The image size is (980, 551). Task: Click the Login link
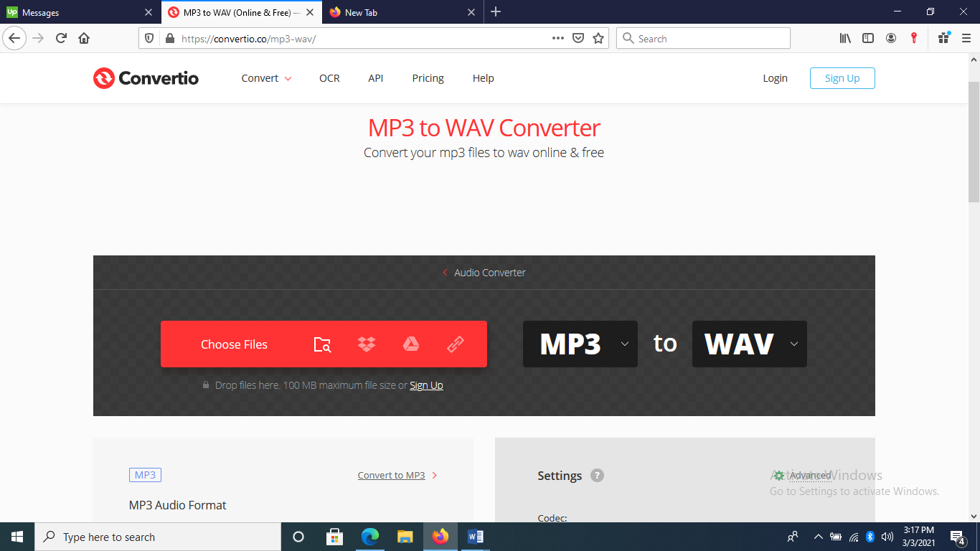pyautogui.click(x=775, y=78)
